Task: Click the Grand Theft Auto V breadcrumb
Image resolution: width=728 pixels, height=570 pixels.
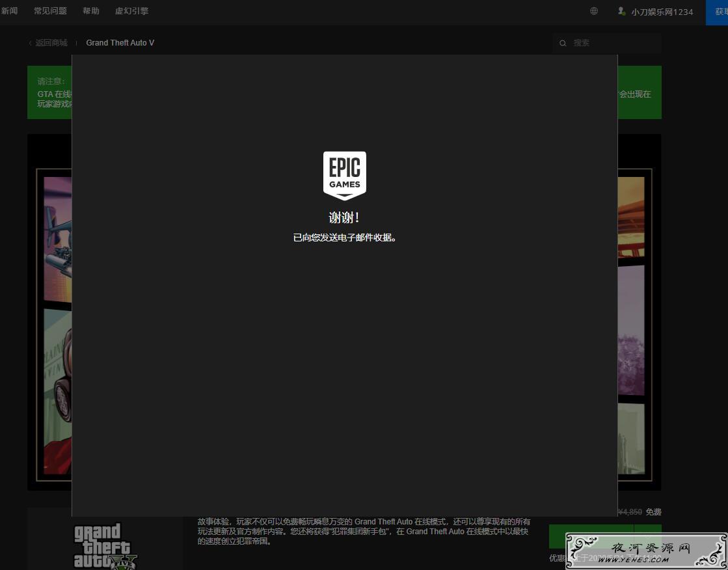Action: pyautogui.click(x=120, y=43)
